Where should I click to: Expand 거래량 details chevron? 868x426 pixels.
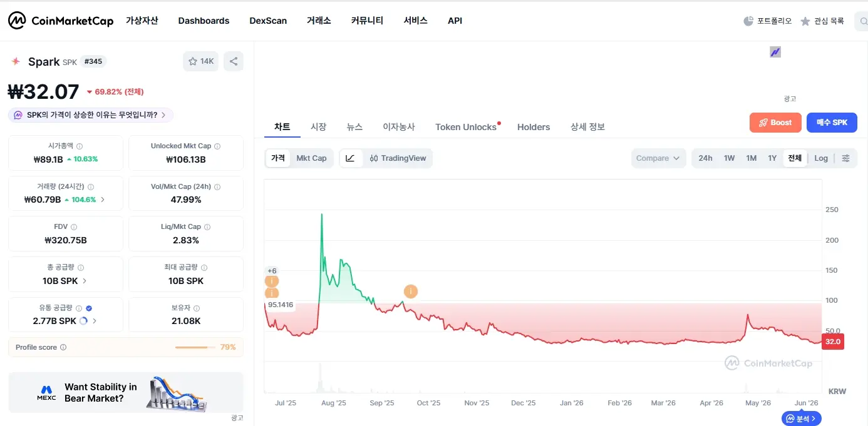pos(103,200)
